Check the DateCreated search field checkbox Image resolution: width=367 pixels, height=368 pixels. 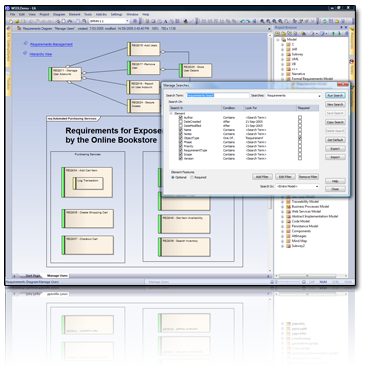(181, 122)
